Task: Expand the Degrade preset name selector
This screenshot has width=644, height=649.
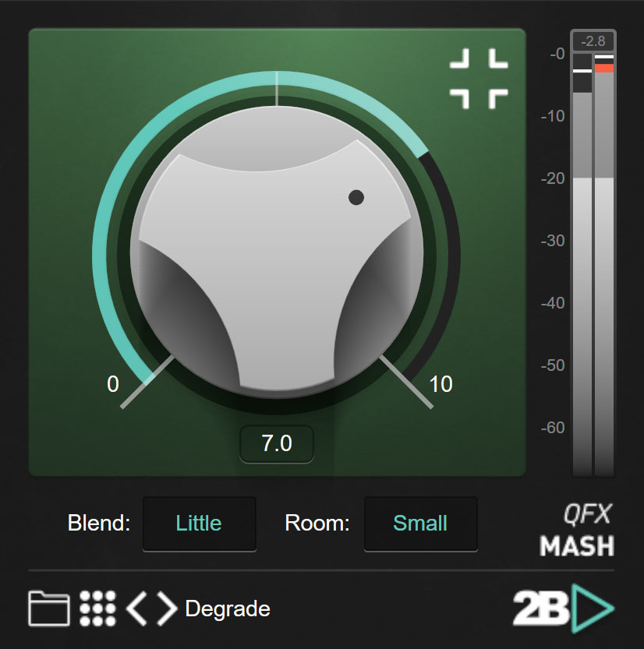Action: 227,609
